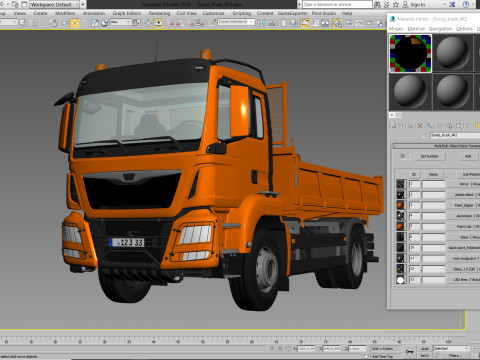Activate the Select and Move tool

pyautogui.click(x=75, y=23)
